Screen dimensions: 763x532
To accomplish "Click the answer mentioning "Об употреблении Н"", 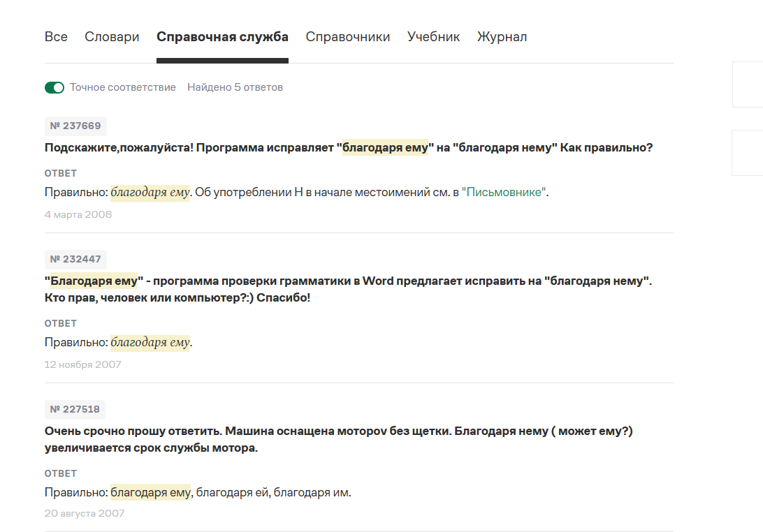I will point(297,193).
